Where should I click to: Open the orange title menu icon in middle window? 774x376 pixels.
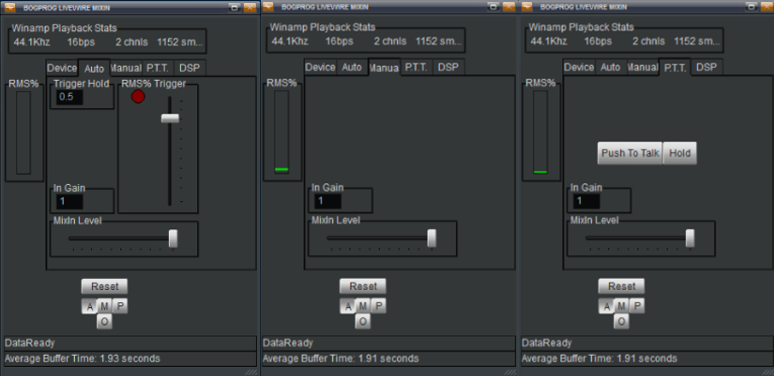point(268,6)
